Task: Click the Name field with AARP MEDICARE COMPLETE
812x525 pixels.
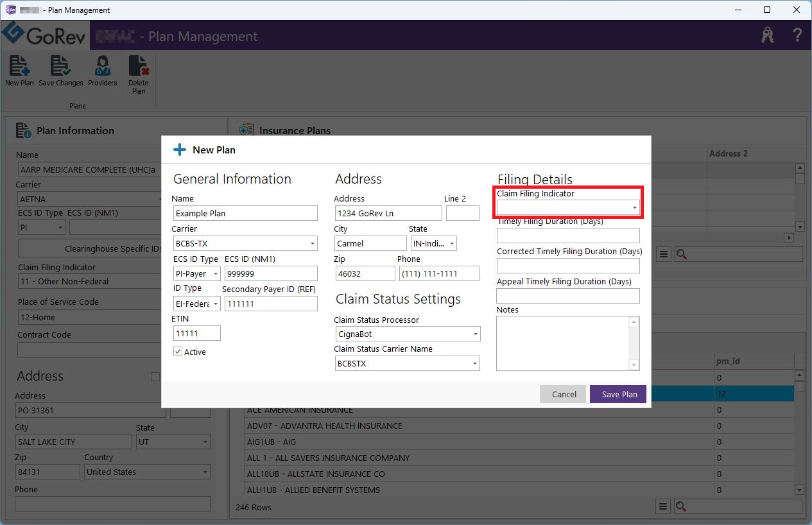Action: point(89,169)
